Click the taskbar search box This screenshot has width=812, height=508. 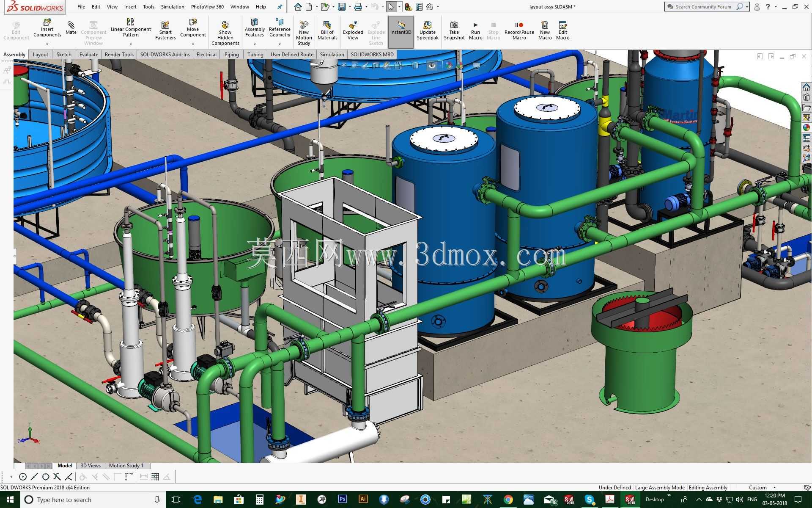coord(93,500)
